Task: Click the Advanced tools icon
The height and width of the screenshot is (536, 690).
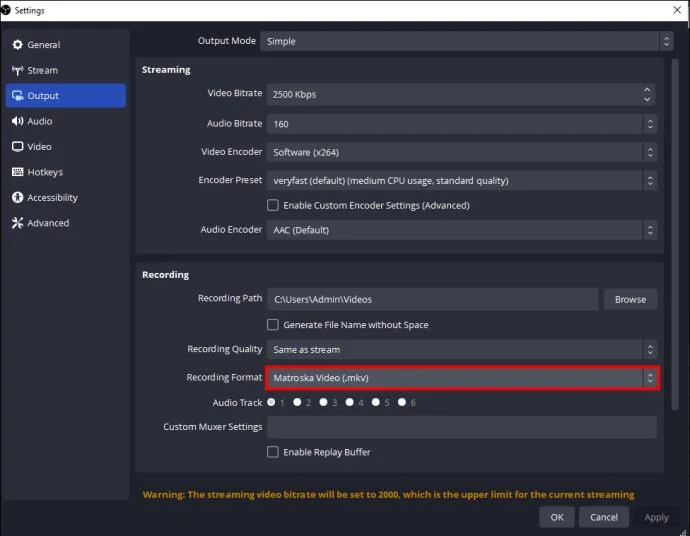Action: click(18, 223)
